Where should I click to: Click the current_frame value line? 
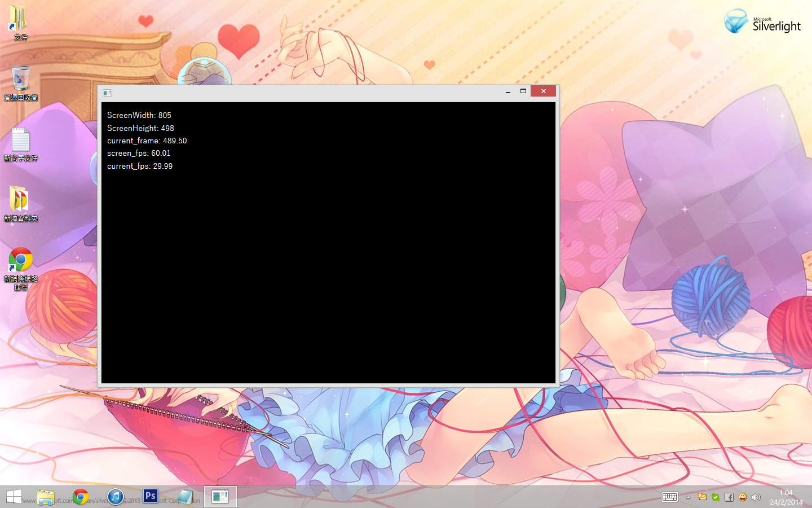coord(147,141)
